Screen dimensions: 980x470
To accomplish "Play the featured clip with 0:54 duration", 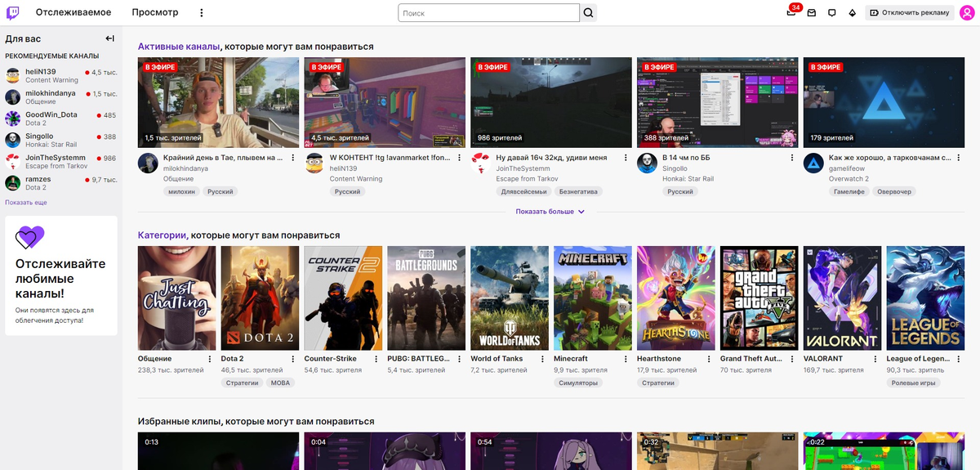I will click(x=551, y=451).
